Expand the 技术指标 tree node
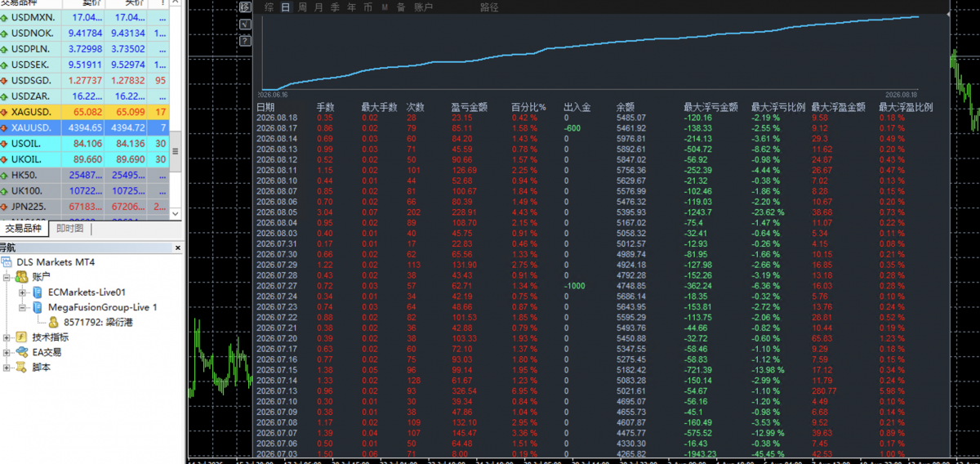The image size is (980, 464). 7,337
